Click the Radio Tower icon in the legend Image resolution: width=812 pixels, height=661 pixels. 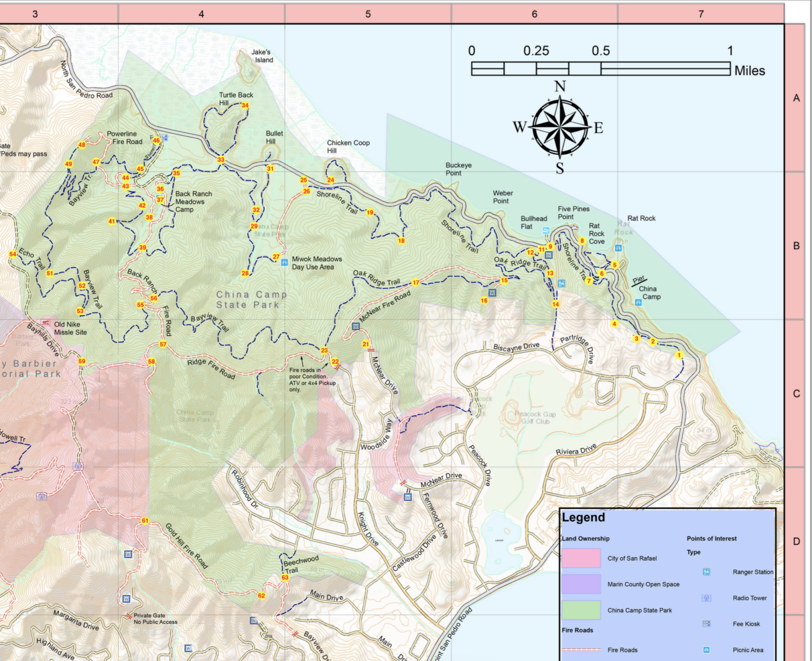point(706,598)
